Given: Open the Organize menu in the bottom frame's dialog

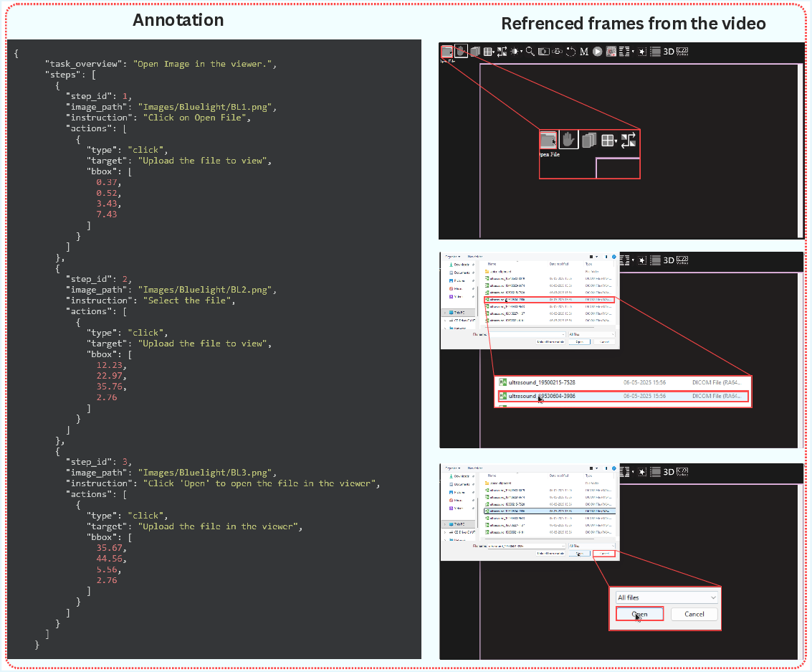Looking at the screenshot, I should (453, 468).
